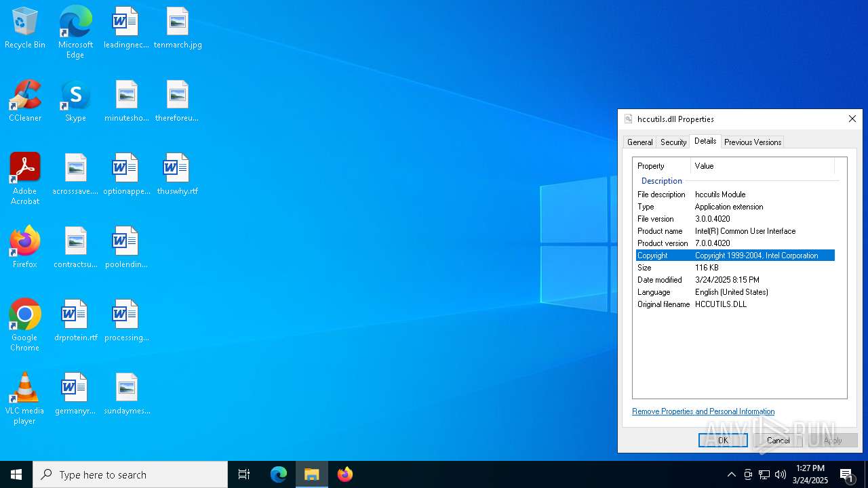The image size is (868, 488).
Task: Select the acrosssave image file icon
Action: [75, 175]
